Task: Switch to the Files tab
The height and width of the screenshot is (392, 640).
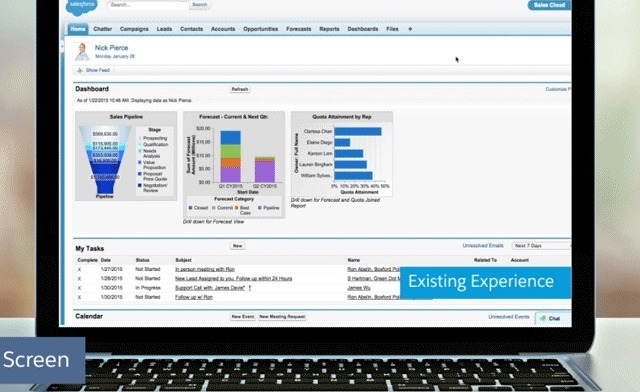Action: click(392, 29)
